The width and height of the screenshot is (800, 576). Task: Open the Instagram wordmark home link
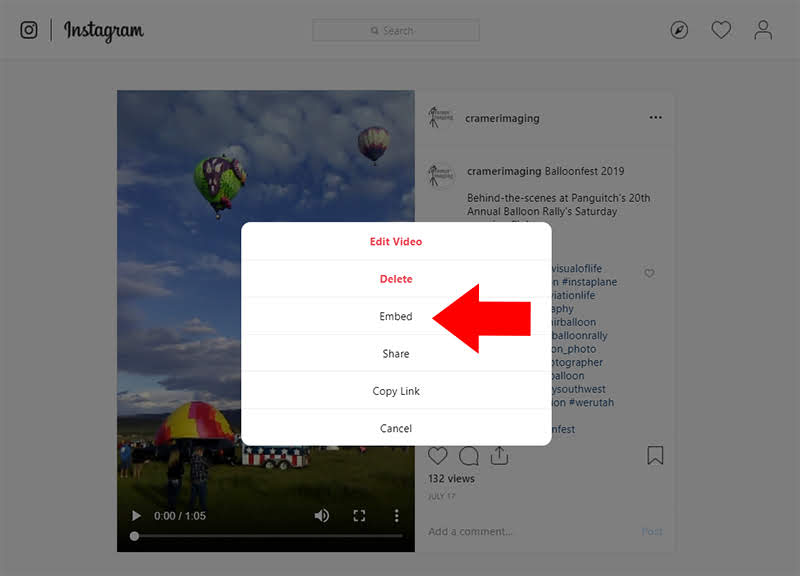click(x=104, y=31)
